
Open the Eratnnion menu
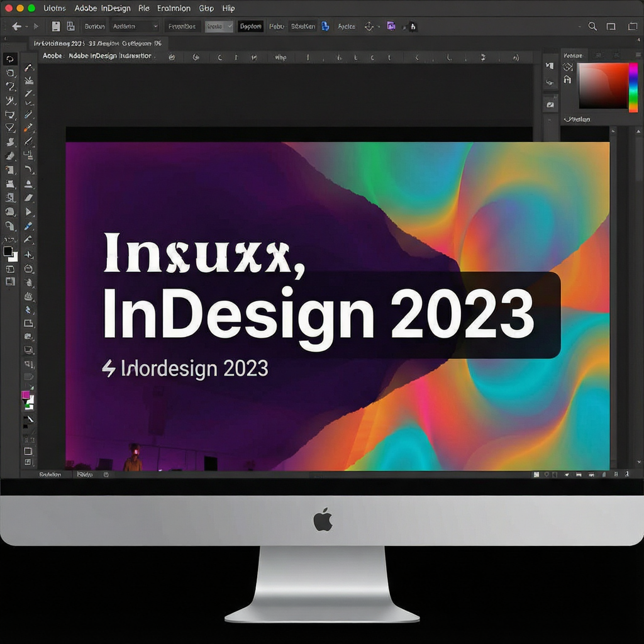coord(174,8)
